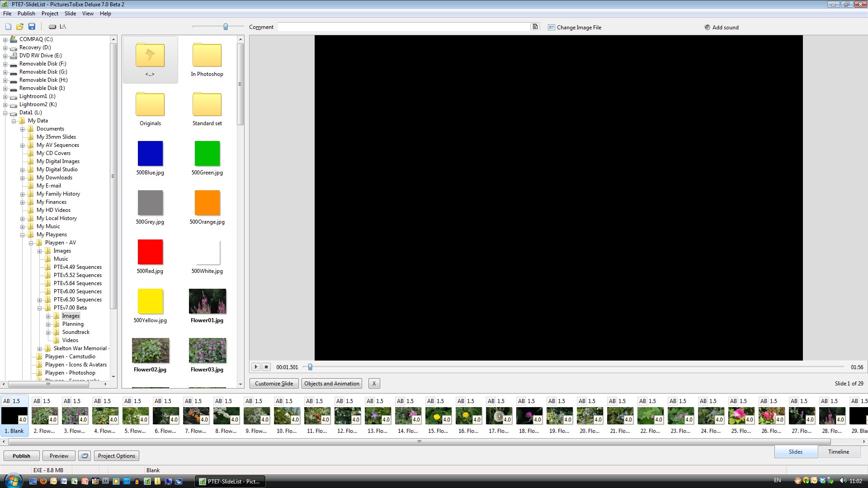This screenshot has height=488, width=868.
Task: Select the 500Yellow.jpg thumbnail
Action: tap(150, 301)
